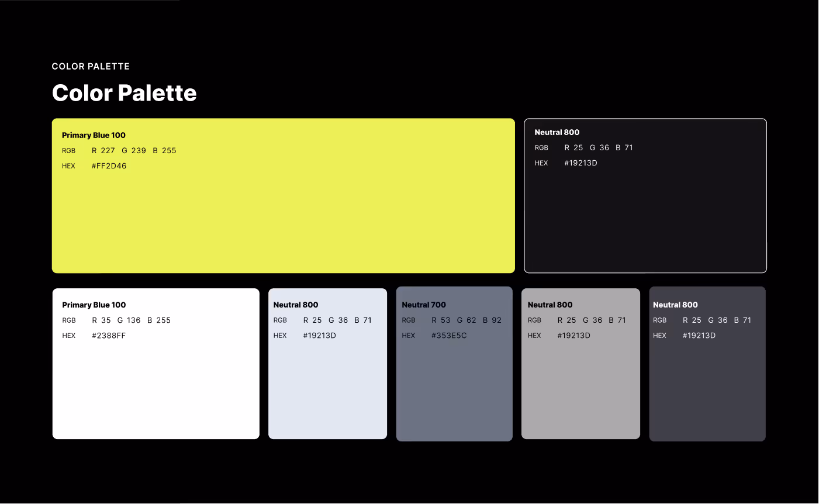This screenshot has width=819, height=504.
Task: Click the #2388FF hex code
Action: 109,336
